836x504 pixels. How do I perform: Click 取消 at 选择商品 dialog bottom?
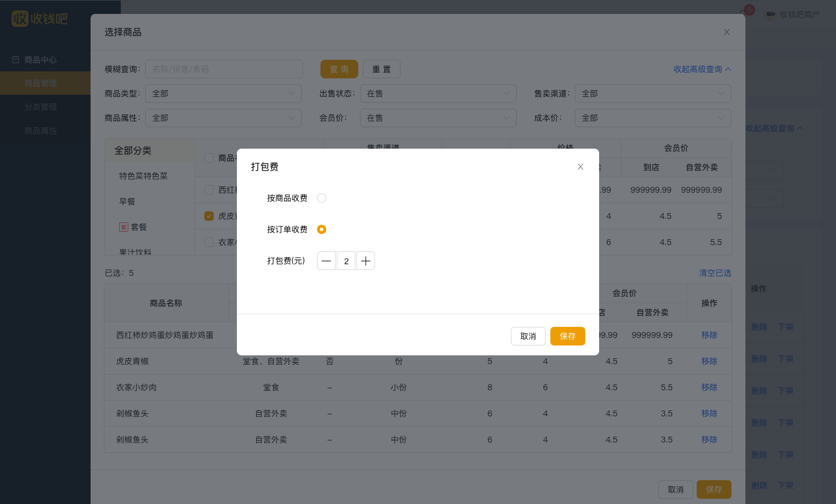point(676,489)
